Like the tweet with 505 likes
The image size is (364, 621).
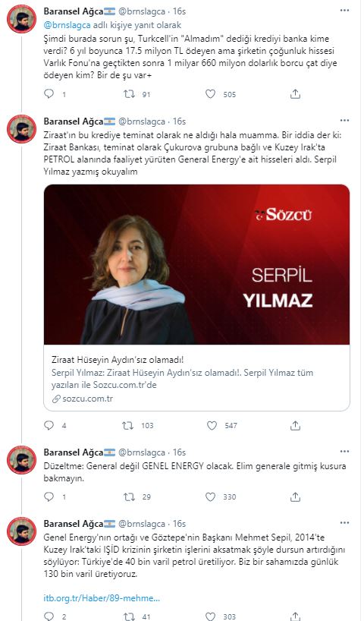211,94
